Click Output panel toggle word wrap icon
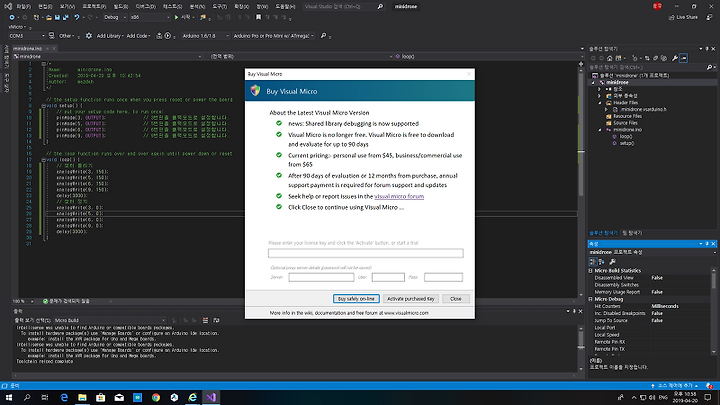720x405 pixels. click(x=216, y=320)
